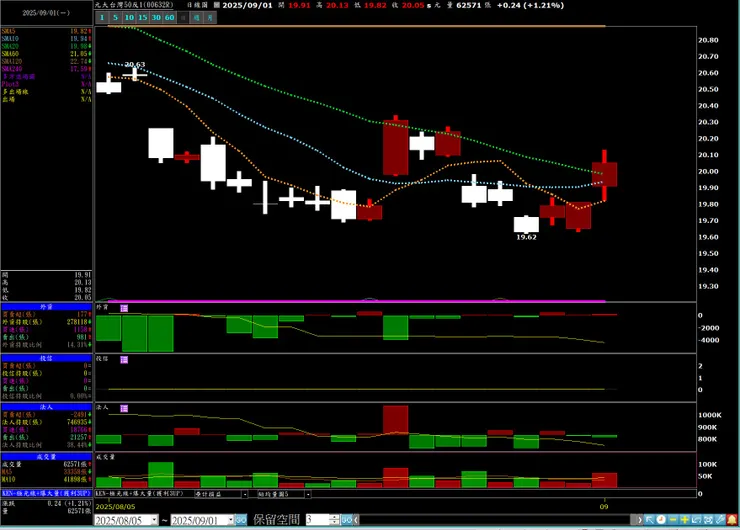The height and width of the screenshot is (530, 740).
Task: Click the wrench settings icon
Action: [x=720, y=520]
